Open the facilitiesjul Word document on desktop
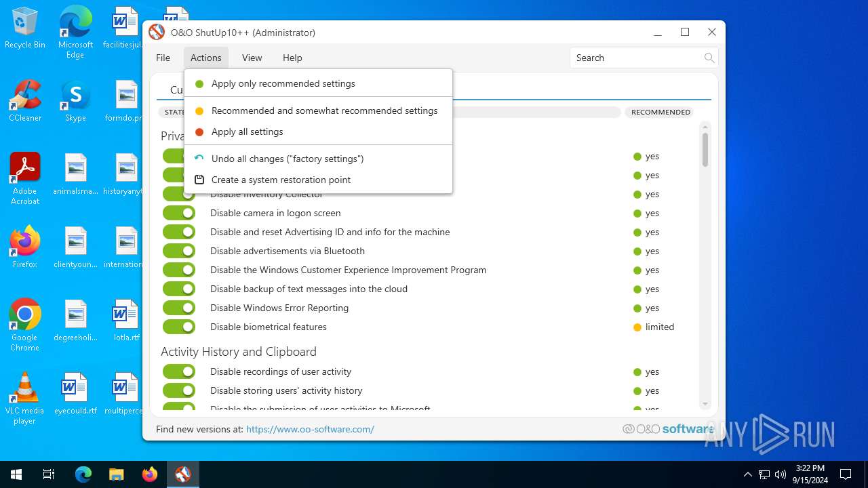 tap(124, 28)
